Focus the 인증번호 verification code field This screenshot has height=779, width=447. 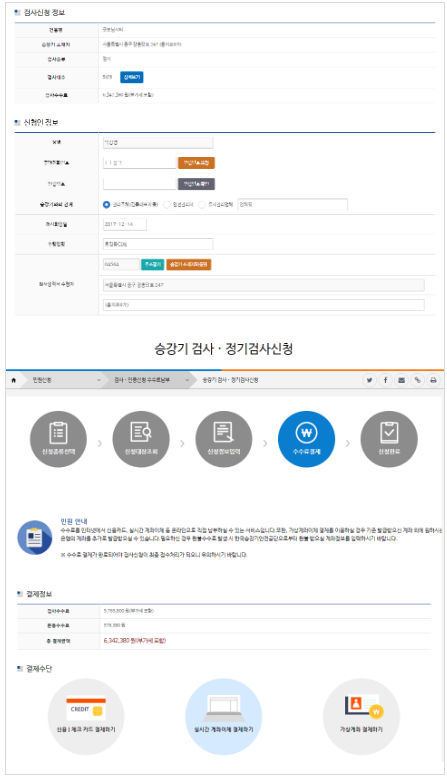pos(140,184)
